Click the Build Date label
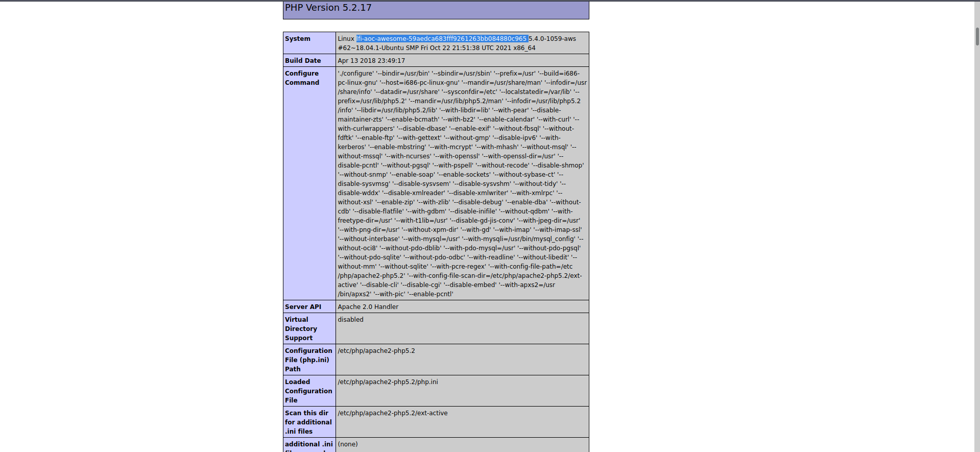 (303, 61)
